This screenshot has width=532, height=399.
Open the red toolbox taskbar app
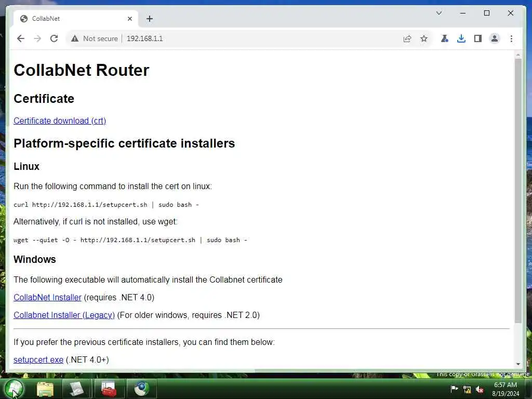[x=109, y=389]
